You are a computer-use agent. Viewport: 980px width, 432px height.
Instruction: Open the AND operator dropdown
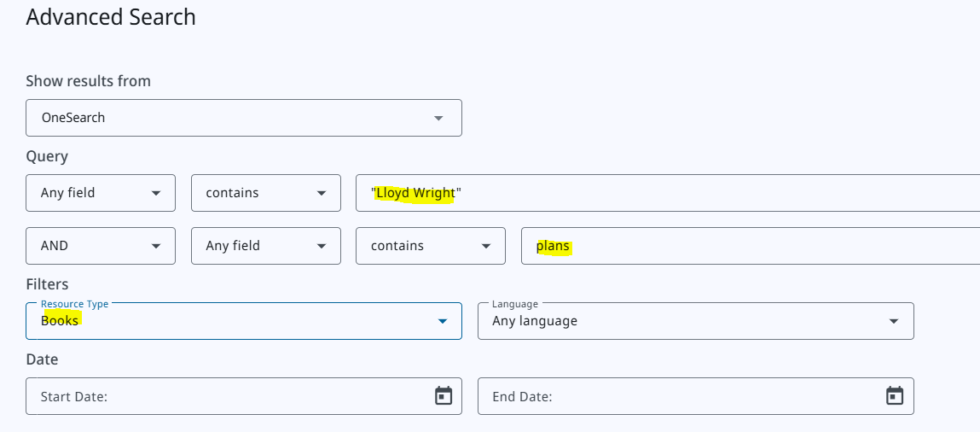click(x=101, y=246)
